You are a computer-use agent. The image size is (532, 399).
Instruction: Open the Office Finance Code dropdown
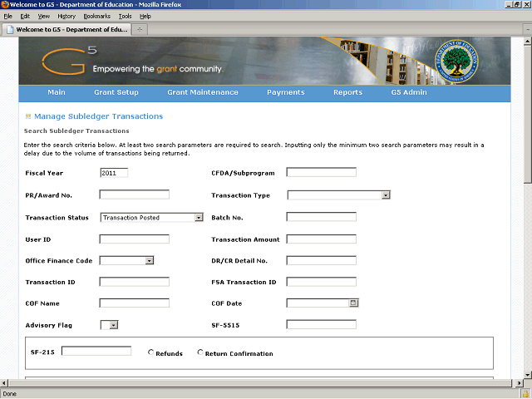[150, 260]
